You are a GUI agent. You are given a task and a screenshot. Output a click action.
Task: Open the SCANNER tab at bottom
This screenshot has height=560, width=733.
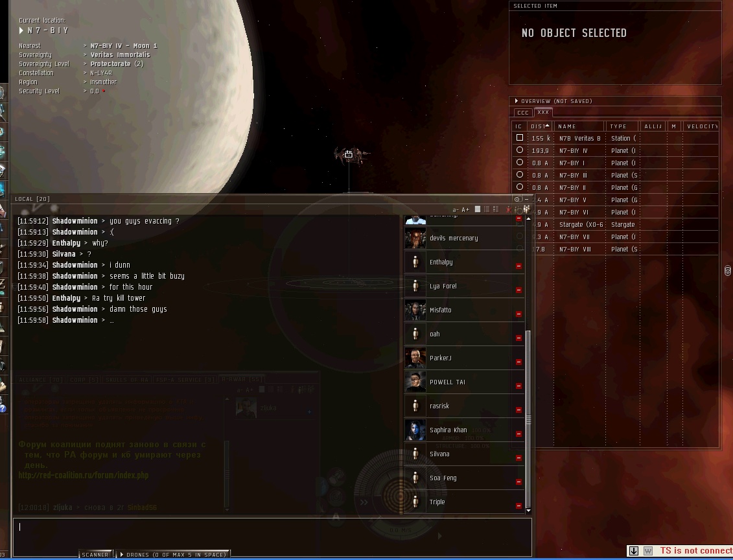(95, 554)
